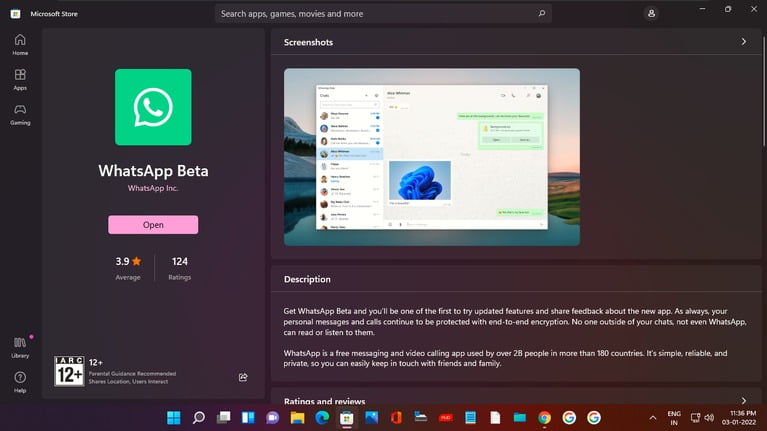Click the search magnifier icon in search box
Screen dimensions: 767x431
pyautogui.click(x=541, y=14)
